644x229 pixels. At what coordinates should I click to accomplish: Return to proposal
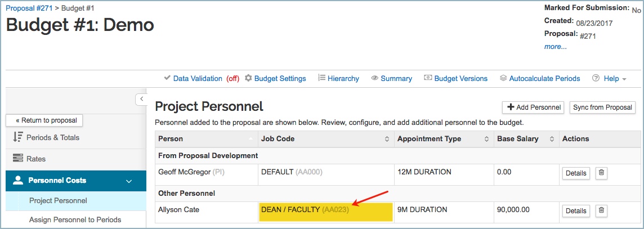coord(44,120)
